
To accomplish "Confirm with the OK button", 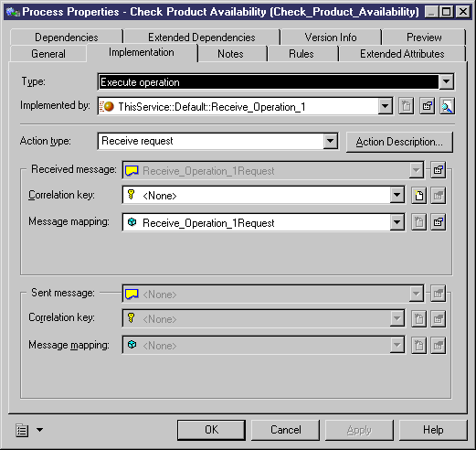I will click(211, 430).
